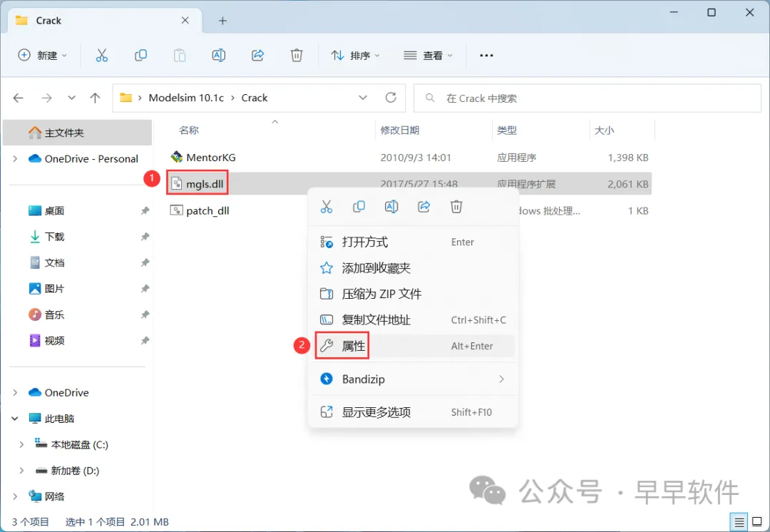Viewport: 770px width, 532px height.
Task: Choose 打开方式 from the context menu
Action: click(x=413, y=242)
